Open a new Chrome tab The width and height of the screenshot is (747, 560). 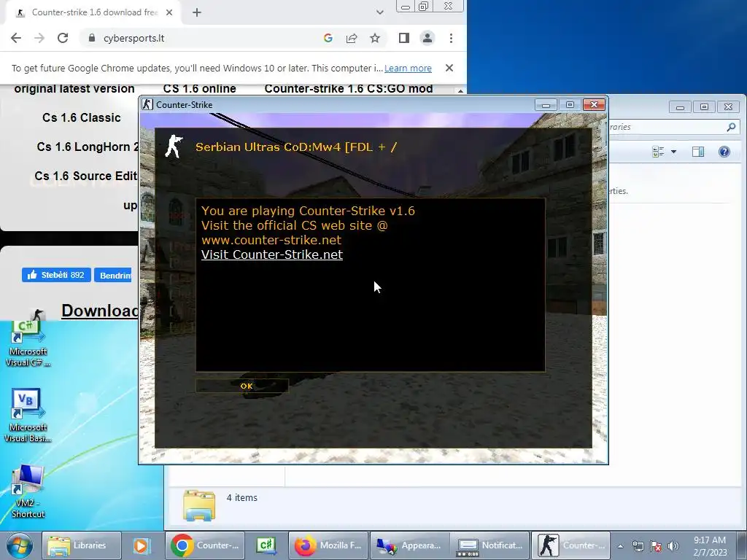[x=197, y=12]
